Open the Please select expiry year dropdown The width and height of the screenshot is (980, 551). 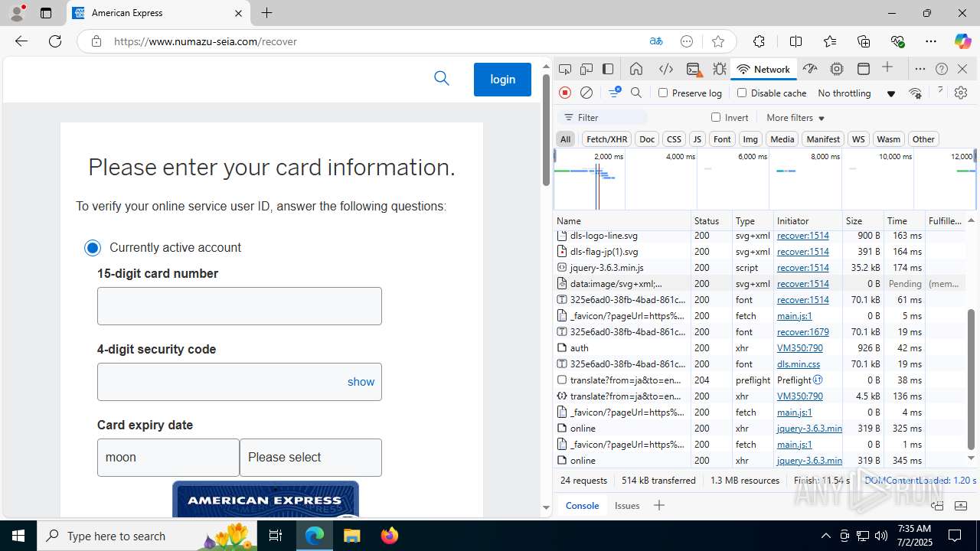311,458
